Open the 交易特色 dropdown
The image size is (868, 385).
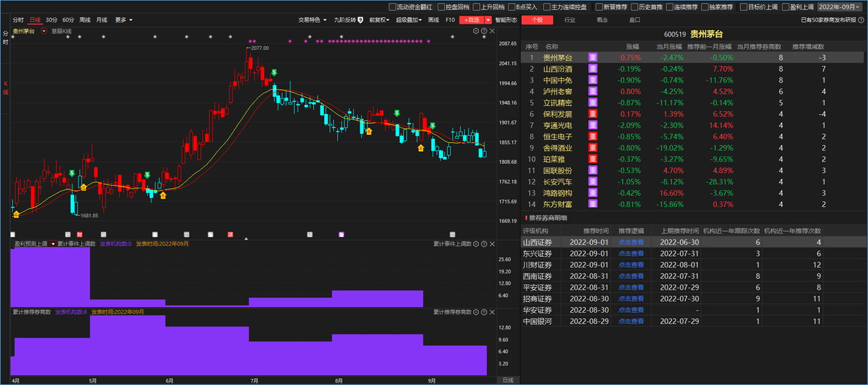point(312,20)
